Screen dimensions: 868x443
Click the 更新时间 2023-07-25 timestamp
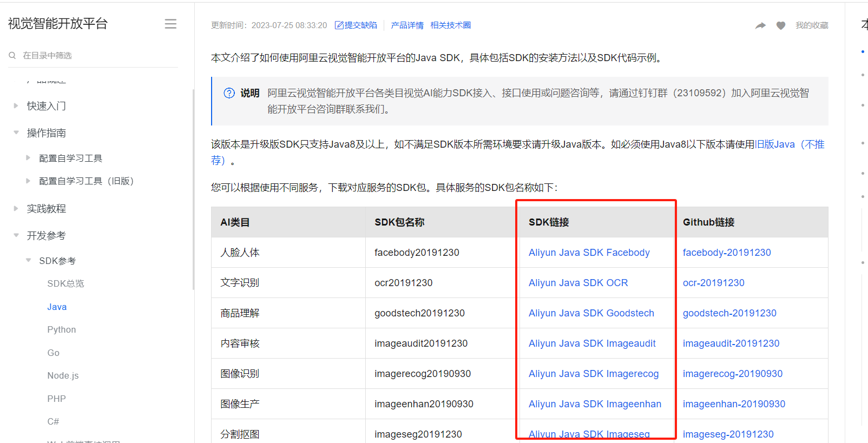point(269,25)
